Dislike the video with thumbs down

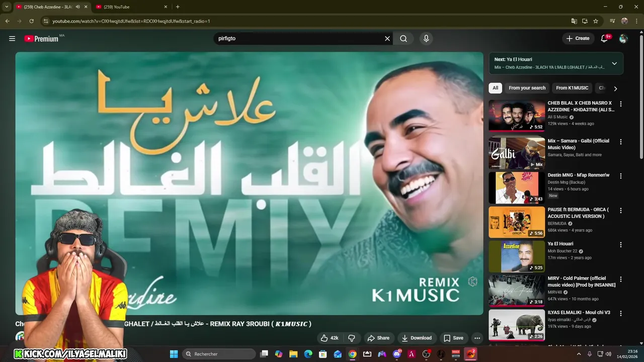click(352, 338)
